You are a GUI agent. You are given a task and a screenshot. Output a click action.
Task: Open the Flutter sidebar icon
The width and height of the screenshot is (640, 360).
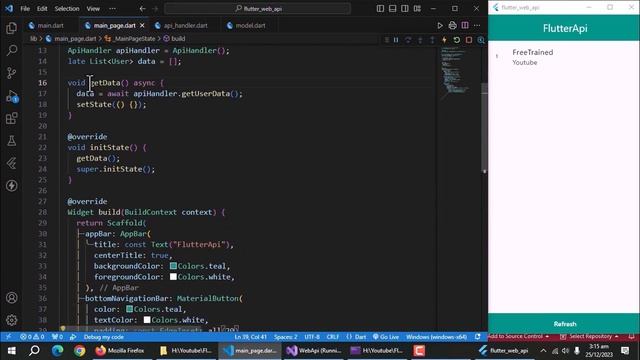click(x=11, y=163)
